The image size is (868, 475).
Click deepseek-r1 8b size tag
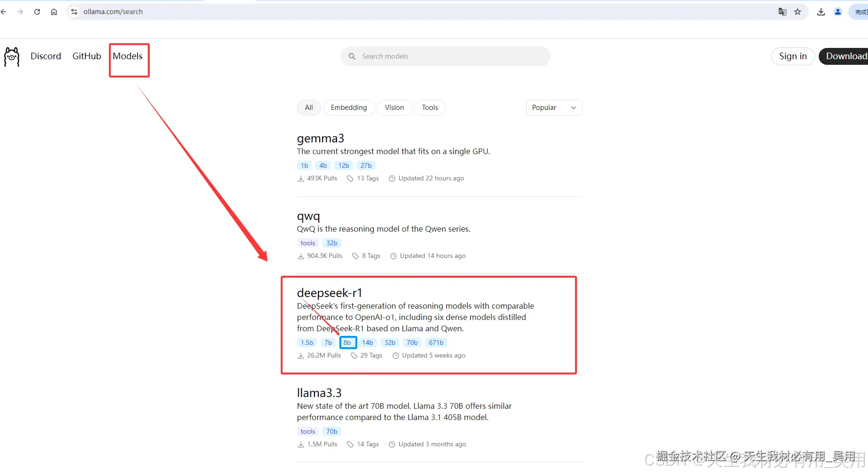tap(347, 343)
